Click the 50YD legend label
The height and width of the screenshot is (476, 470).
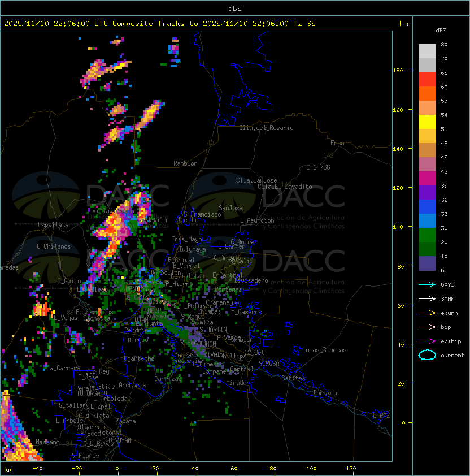pyautogui.click(x=447, y=285)
